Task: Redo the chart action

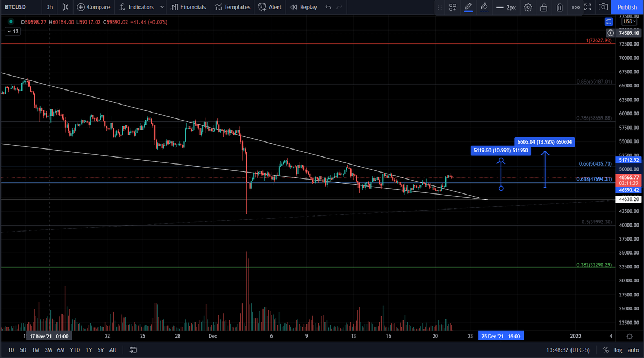Action: tap(339, 7)
